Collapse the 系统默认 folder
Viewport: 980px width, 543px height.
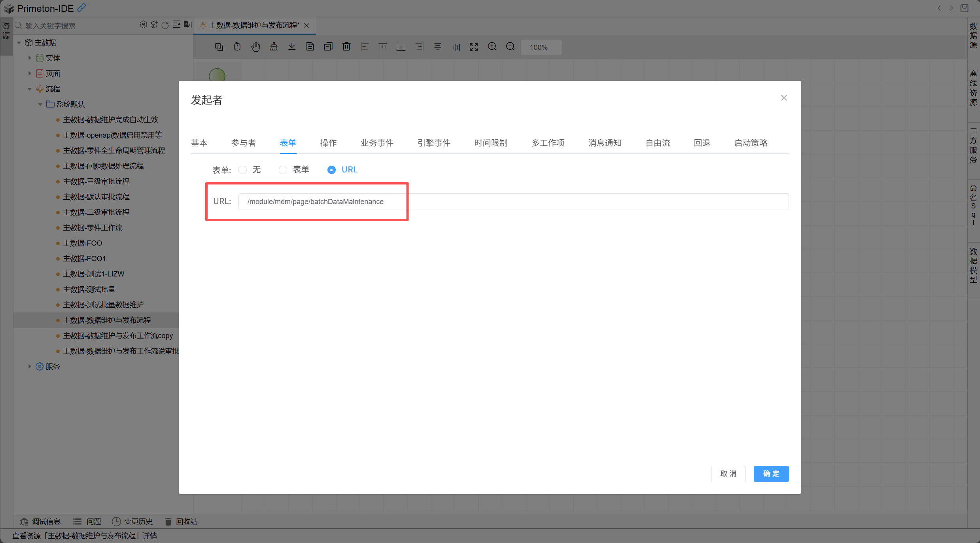(40, 104)
